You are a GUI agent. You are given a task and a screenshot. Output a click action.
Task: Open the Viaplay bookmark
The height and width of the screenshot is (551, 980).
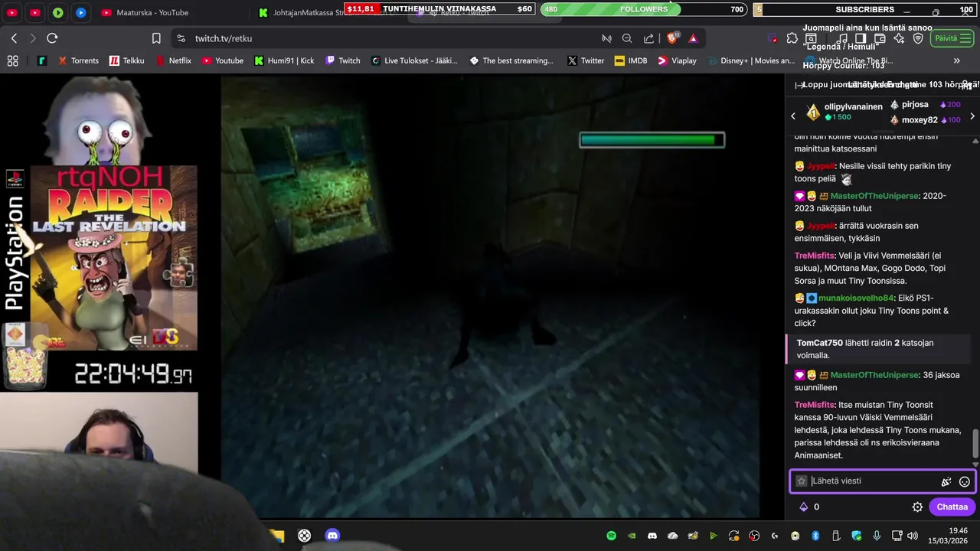[x=677, y=60]
